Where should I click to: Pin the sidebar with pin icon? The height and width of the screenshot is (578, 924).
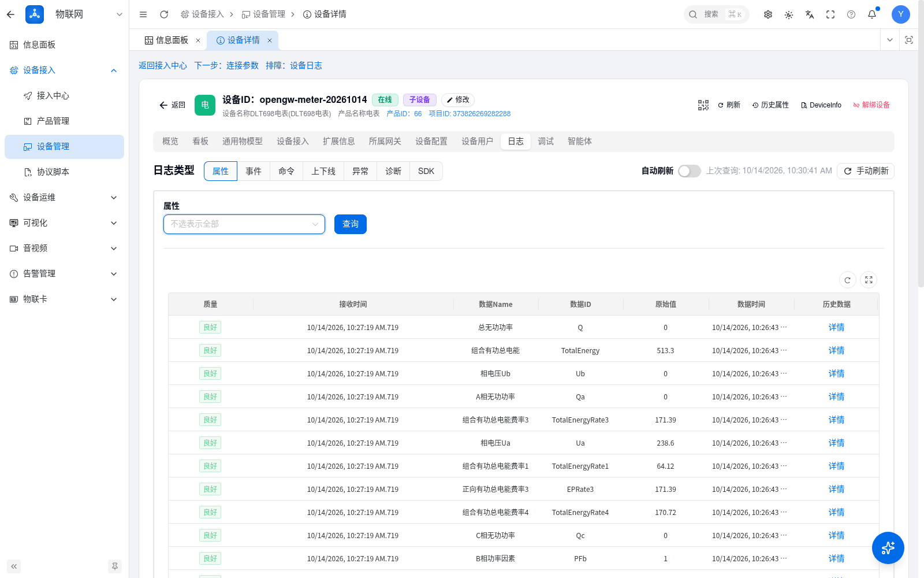[x=115, y=566]
